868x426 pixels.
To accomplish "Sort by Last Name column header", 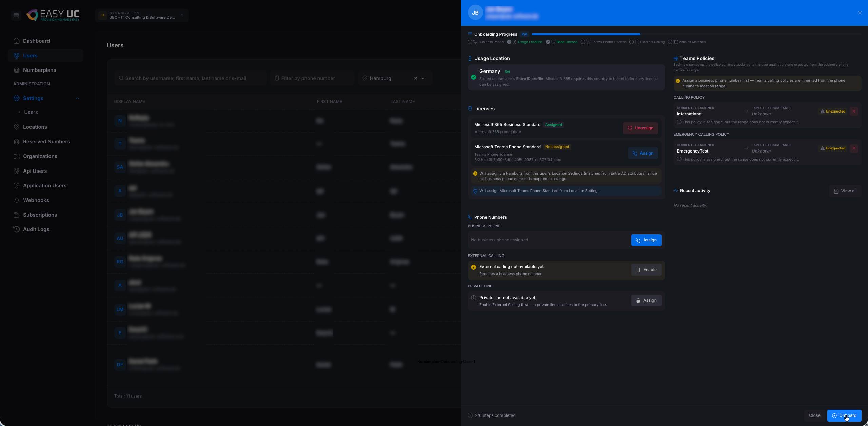I will 402,102.
